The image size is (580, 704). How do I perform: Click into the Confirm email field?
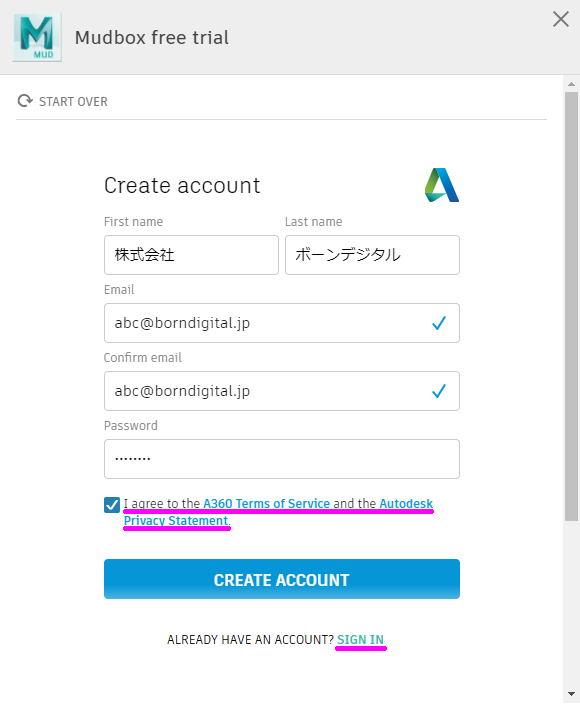pyautogui.click(x=282, y=391)
